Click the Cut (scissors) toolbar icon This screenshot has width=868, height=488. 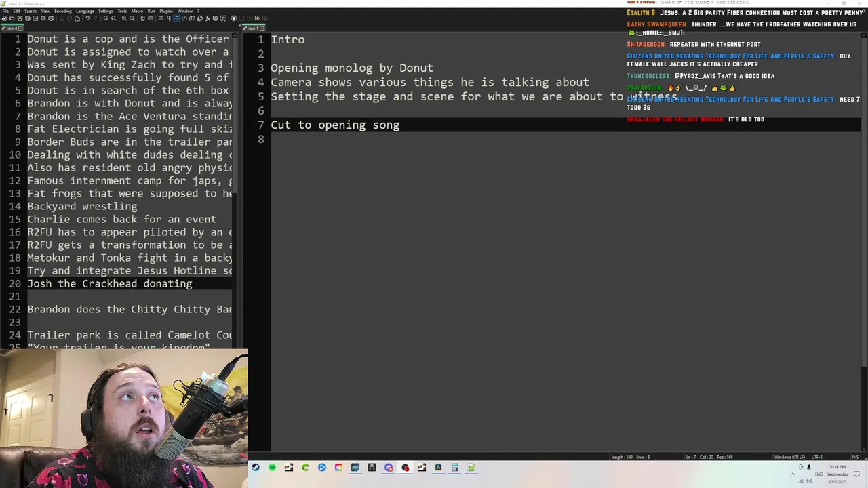(62, 18)
